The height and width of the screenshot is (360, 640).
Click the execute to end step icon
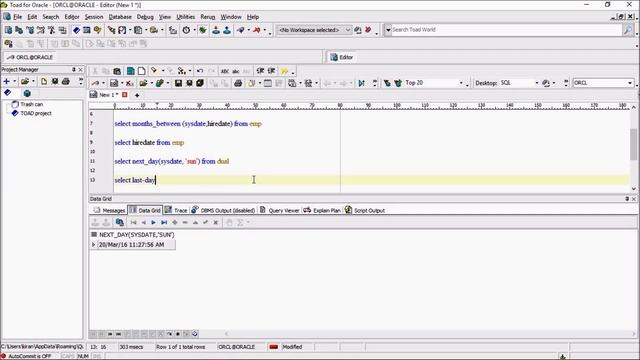click(x=361, y=83)
